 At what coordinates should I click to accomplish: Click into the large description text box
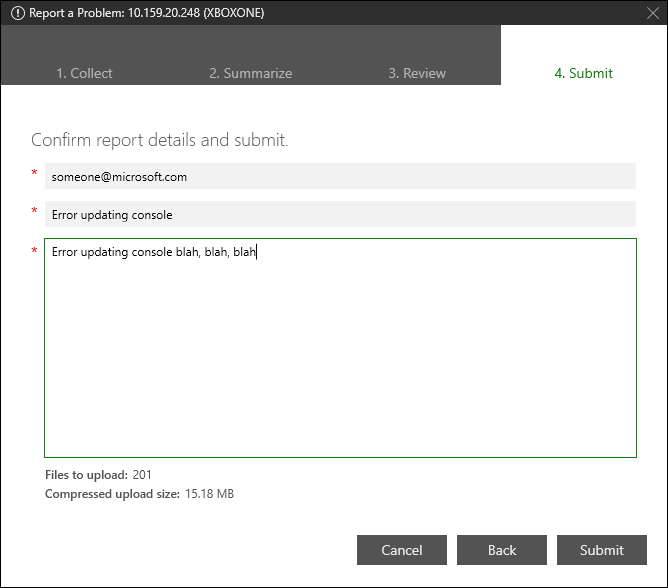(340, 348)
